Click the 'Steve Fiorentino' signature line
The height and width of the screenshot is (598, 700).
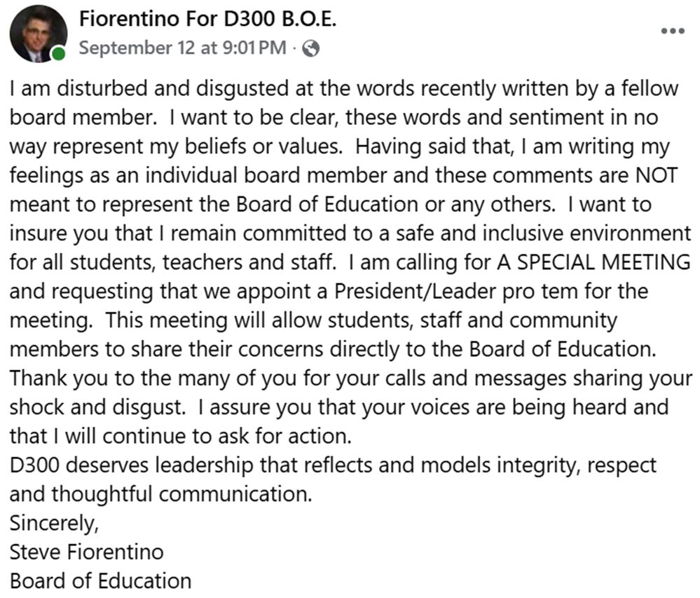tap(87, 552)
